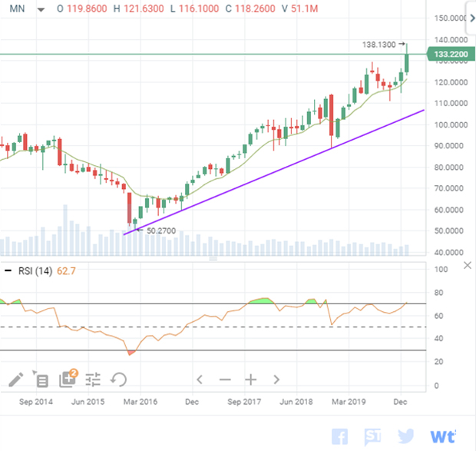Share chart on Facebook
The width and height of the screenshot is (476, 451).
pyautogui.click(x=339, y=436)
